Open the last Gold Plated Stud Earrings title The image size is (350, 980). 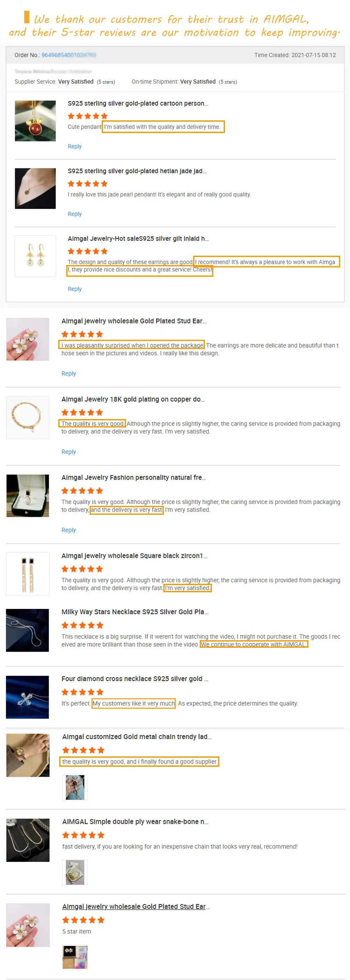click(x=136, y=906)
